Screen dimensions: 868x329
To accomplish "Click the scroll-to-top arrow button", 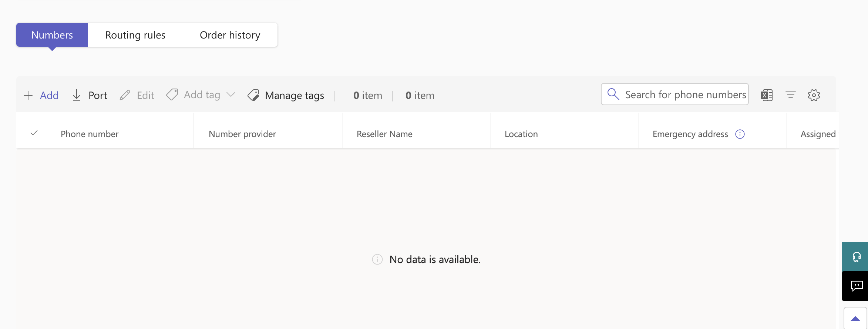I will click(855, 318).
